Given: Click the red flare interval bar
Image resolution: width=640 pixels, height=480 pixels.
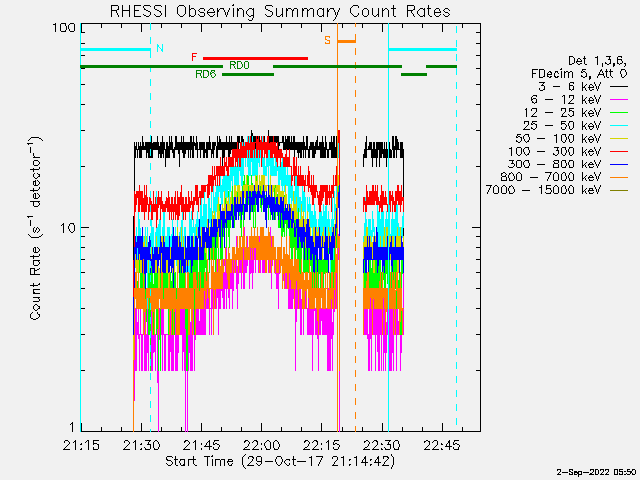Looking at the screenshot, I should (x=256, y=58).
